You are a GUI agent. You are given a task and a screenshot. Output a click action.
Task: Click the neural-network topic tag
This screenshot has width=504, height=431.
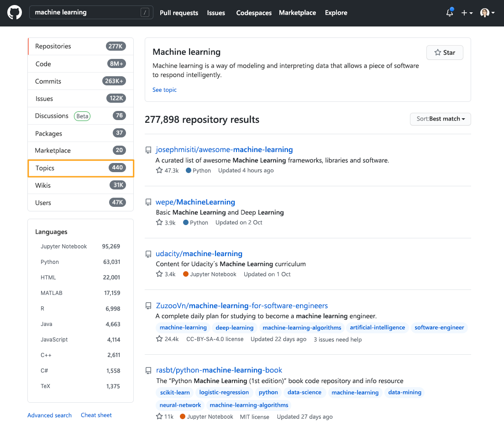(180, 405)
